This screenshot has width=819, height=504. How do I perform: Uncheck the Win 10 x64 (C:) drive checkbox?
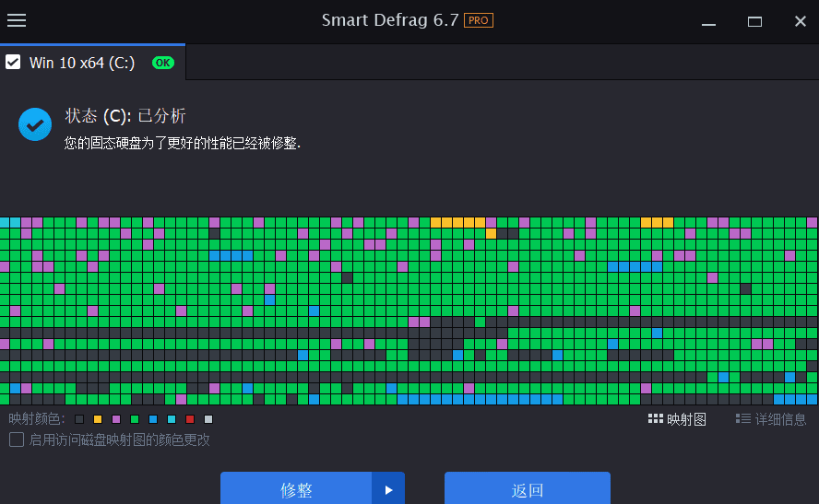click(13, 63)
